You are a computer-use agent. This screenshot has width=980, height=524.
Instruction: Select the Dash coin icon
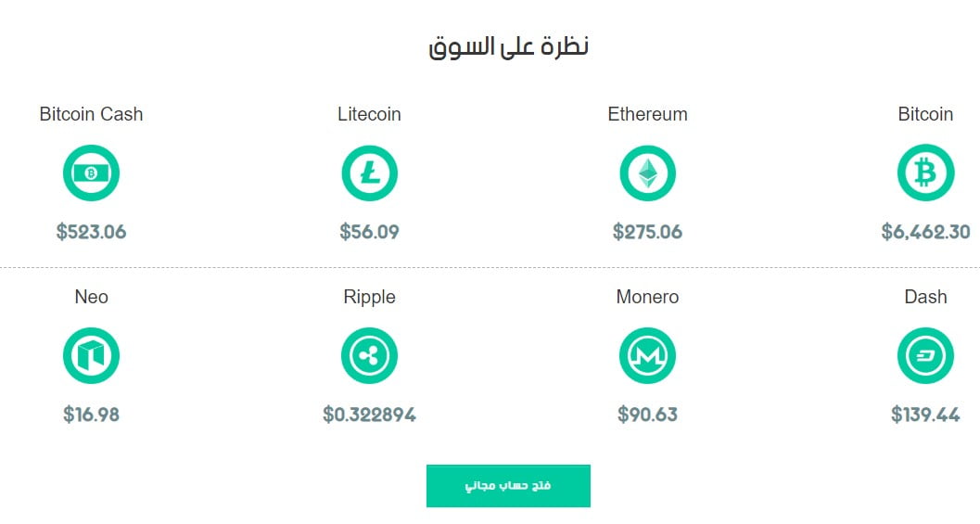point(925,356)
